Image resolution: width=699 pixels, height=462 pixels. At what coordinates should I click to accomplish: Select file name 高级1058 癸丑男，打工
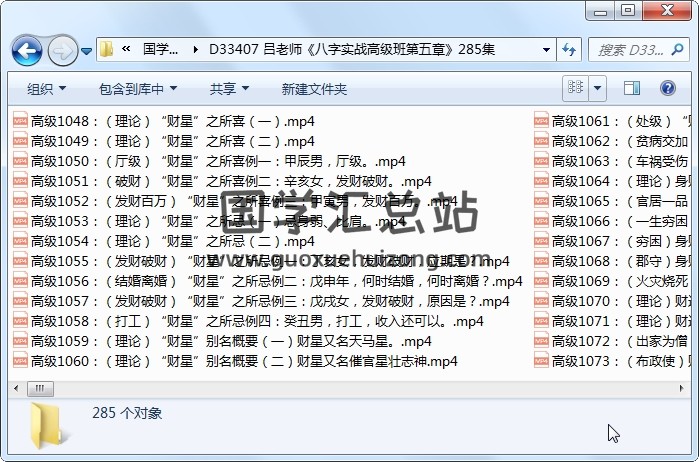tap(257, 322)
